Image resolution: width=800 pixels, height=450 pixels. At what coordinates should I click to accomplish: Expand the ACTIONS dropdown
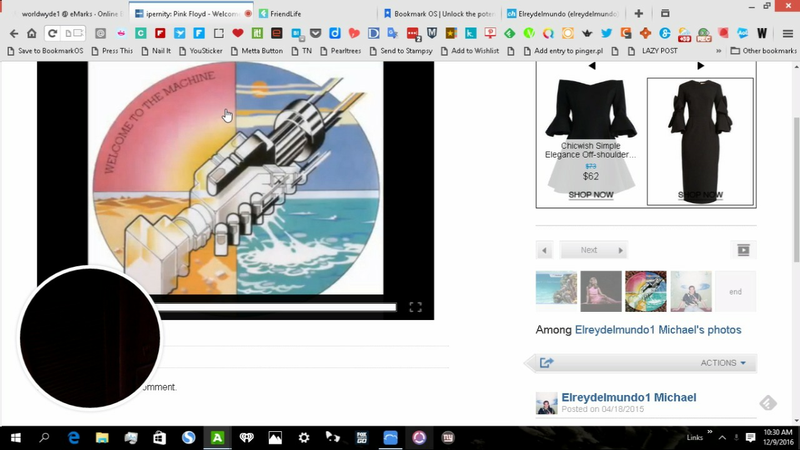[x=723, y=363]
